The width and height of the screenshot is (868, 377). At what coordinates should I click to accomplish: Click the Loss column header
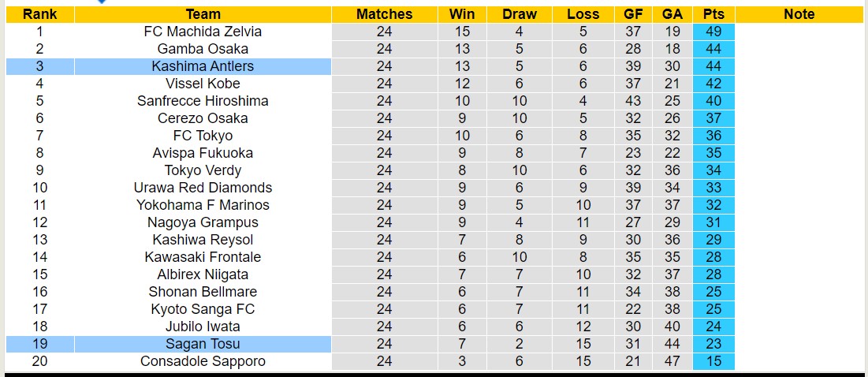click(583, 14)
